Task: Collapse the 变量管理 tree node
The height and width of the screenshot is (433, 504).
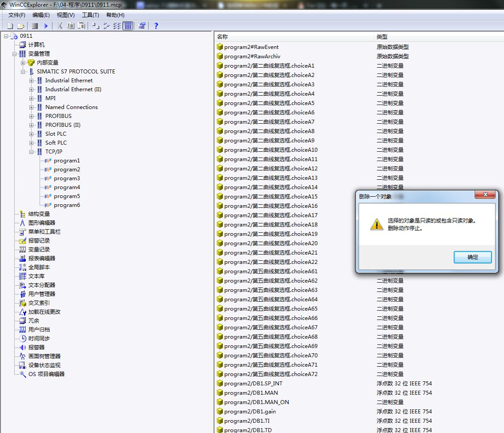Action: pyautogui.click(x=15, y=54)
